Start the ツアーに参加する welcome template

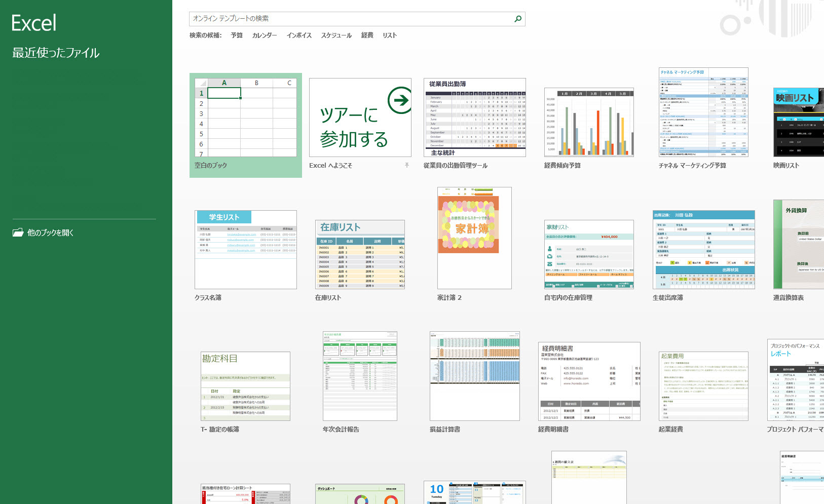point(360,118)
